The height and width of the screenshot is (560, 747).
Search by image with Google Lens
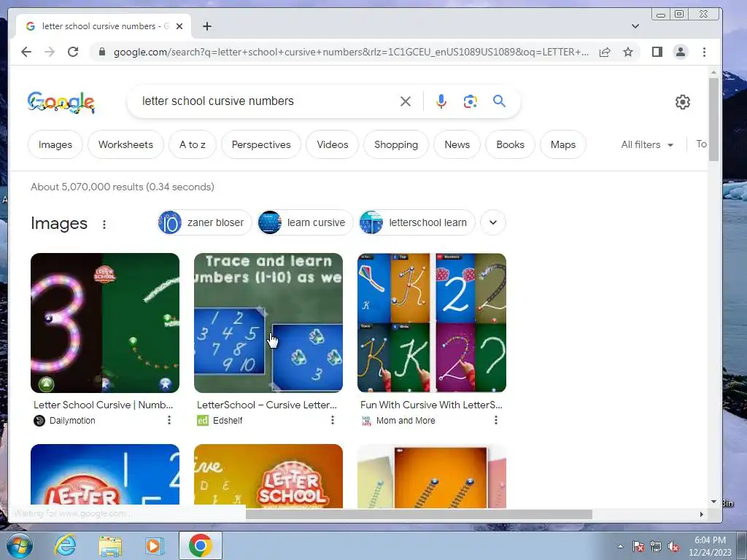pyautogui.click(x=471, y=101)
